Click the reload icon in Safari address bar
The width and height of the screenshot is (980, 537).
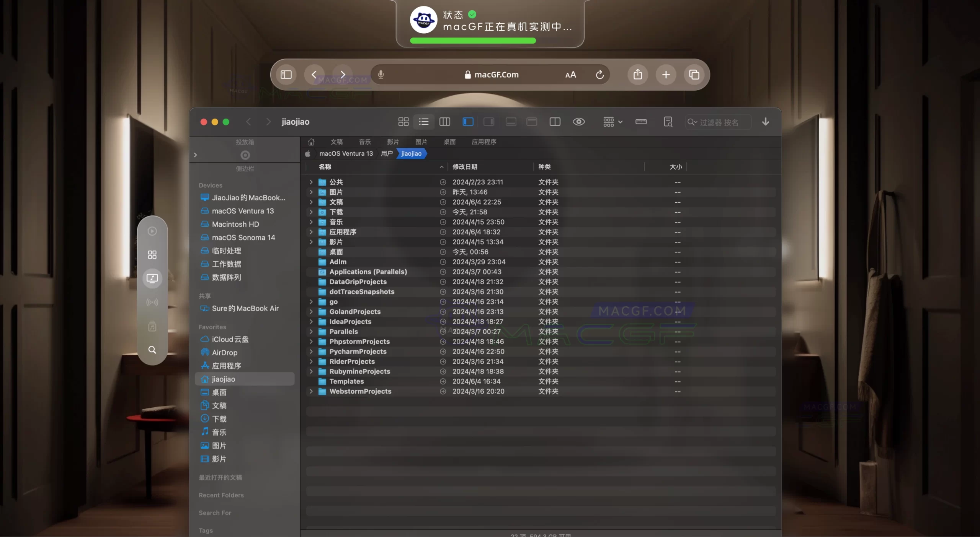(x=599, y=75)
